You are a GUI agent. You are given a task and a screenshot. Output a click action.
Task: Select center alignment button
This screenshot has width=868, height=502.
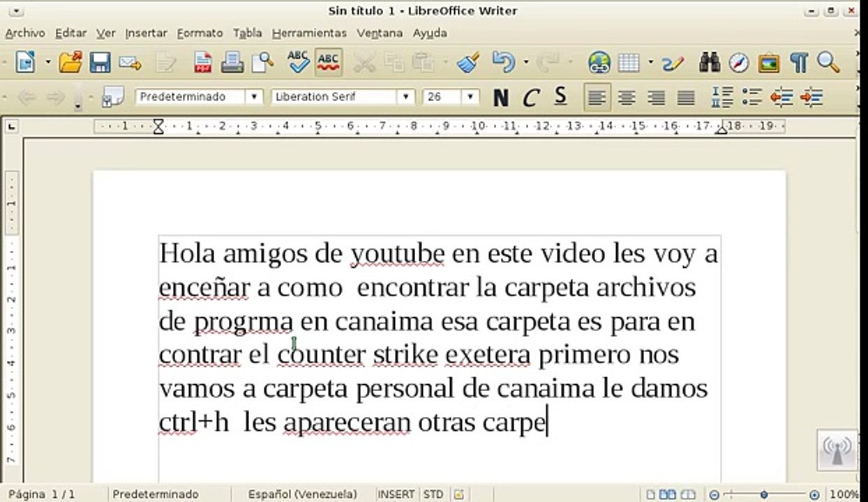click(x=627, y=98)
